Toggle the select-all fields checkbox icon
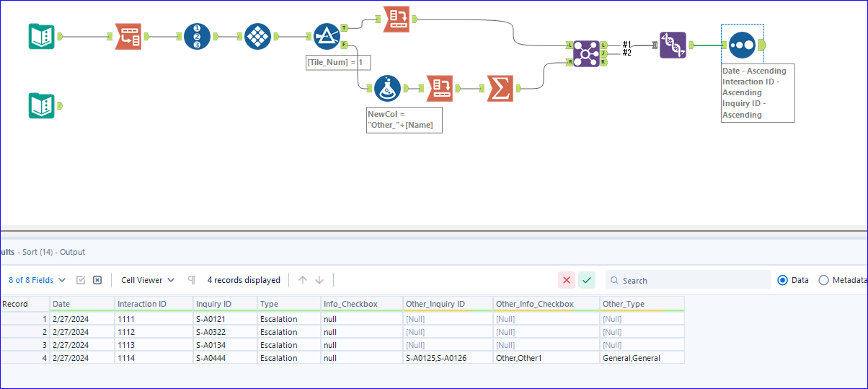 (81, 280)
